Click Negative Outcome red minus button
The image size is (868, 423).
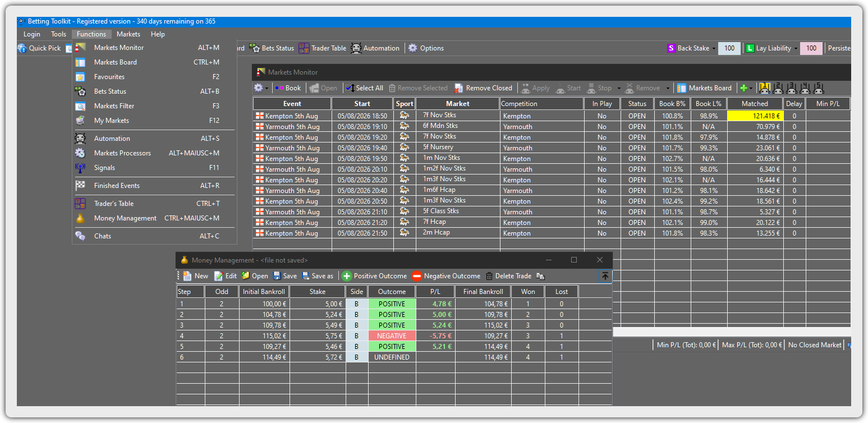446,276
